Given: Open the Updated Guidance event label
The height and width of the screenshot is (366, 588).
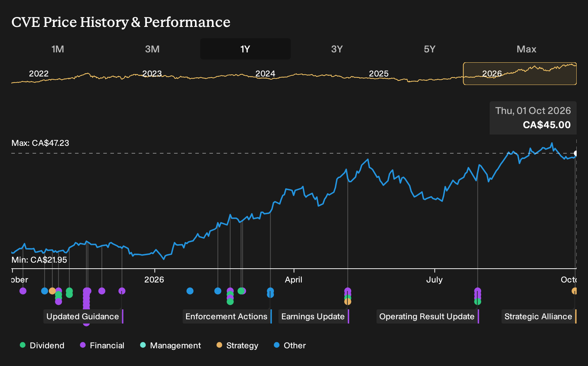Looking at the screenshot, I should (83, 316).
